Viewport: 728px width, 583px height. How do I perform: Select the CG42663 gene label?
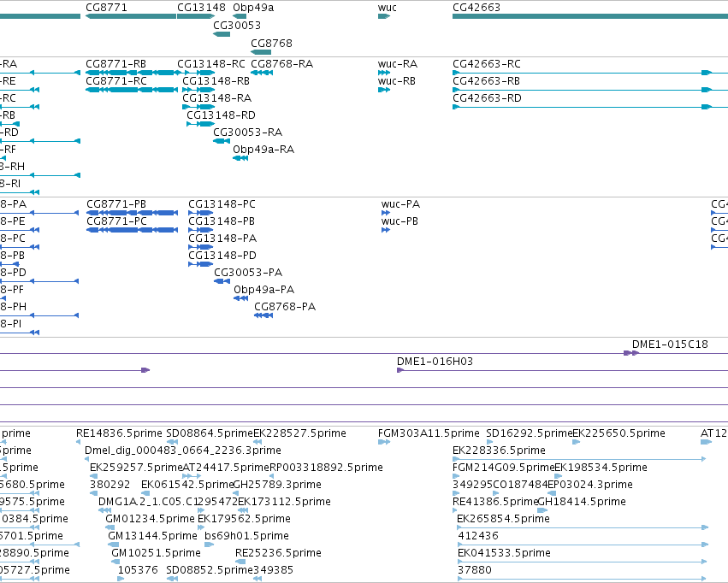click(x=476, y=8)
